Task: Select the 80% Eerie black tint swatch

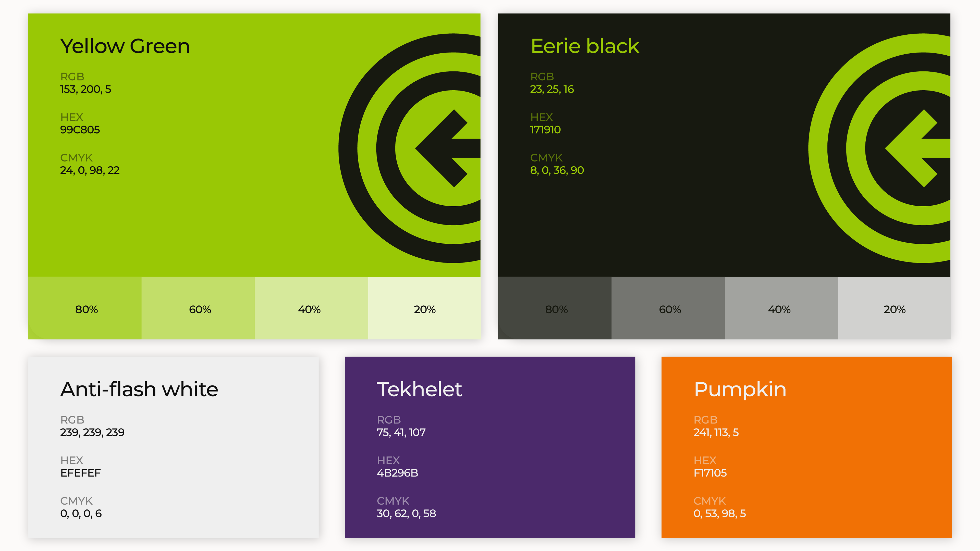Action: [555, 308]
